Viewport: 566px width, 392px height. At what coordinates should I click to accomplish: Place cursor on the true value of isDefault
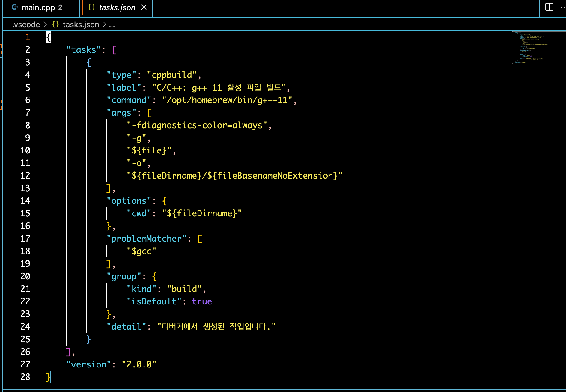[202, 301]
